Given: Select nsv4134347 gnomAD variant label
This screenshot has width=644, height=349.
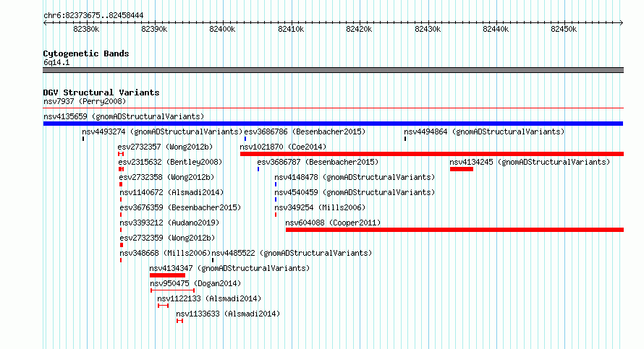Looking at the screenshot, I should (x=229, y=268).
